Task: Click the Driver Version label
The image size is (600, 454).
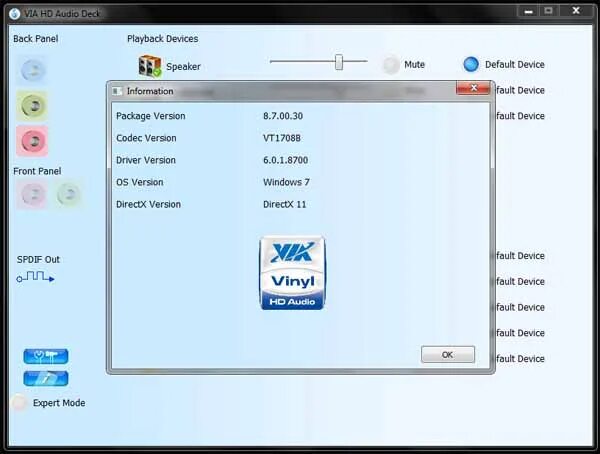Action: click(x=146, y=160)
